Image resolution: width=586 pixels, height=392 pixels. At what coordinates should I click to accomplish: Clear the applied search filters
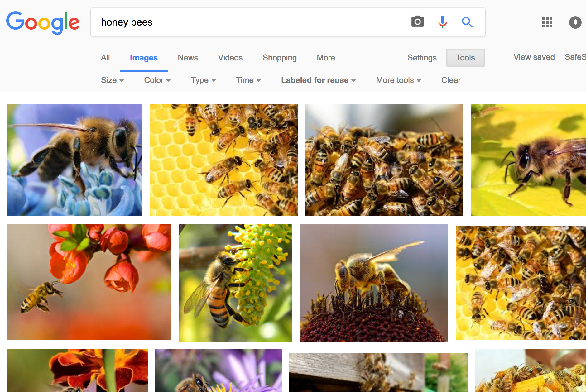click(x=451, y=80)
